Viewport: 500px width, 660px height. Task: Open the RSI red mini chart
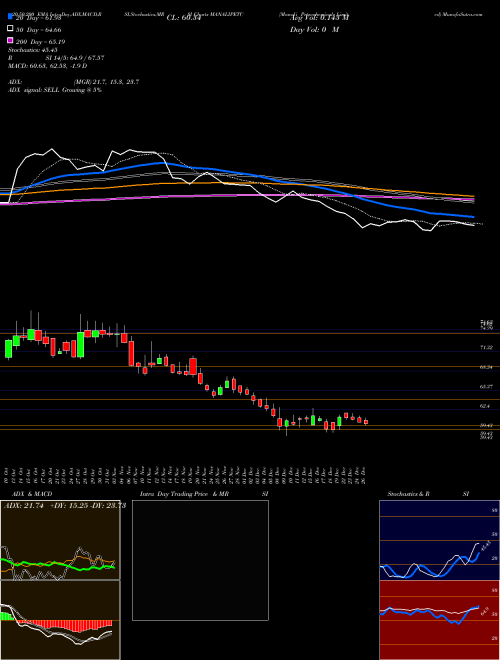point(439,620)
